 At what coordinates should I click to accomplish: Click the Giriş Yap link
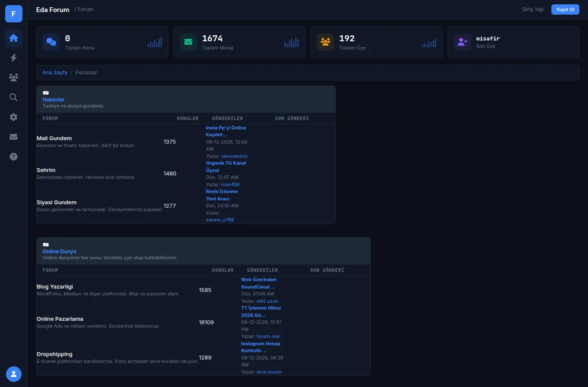(x=533, y=9)
